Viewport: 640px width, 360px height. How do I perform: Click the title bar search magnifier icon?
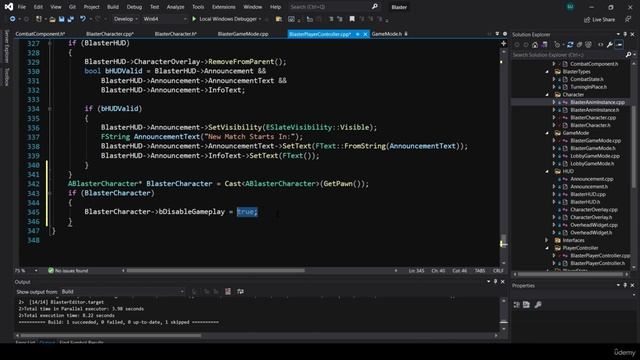pos(375,7)
